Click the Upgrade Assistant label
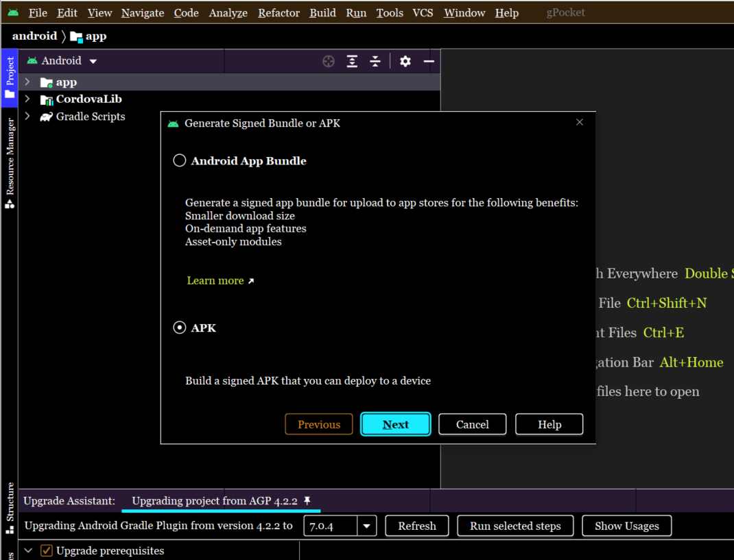The image size is (734, 560). click(69, 501)
